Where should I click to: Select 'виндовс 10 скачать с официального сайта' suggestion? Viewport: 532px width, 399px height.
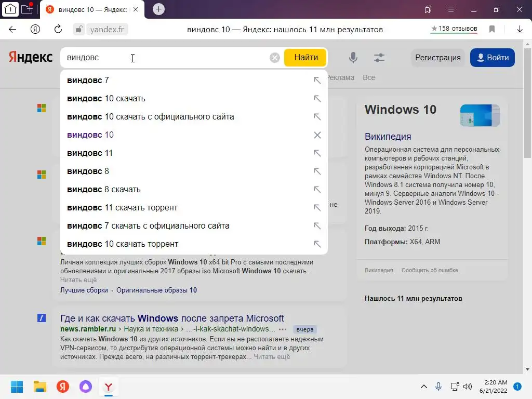pos(194,117)
